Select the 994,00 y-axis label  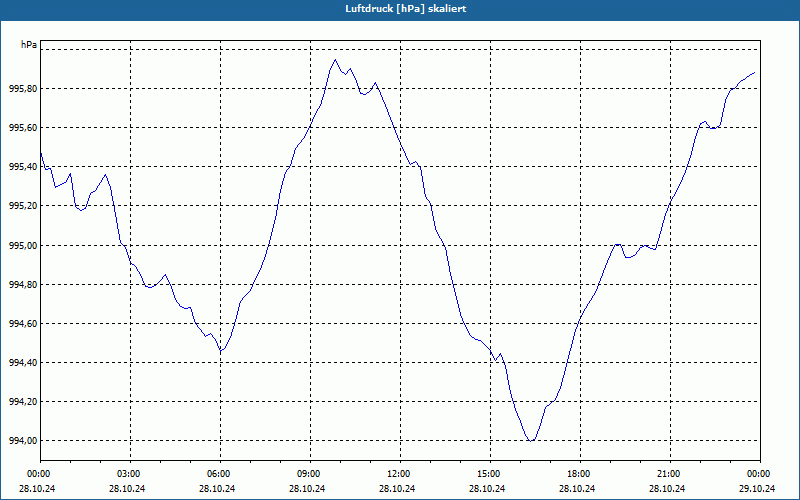[23, 441]
